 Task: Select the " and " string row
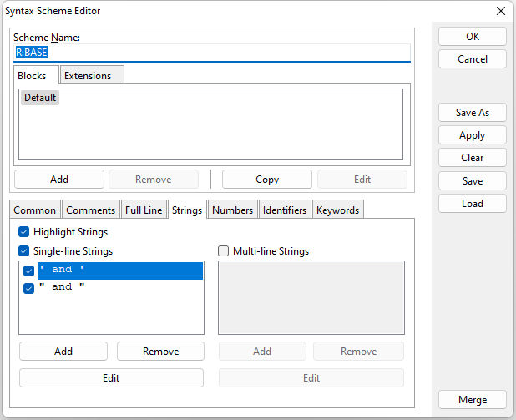[x=120, y=287]
